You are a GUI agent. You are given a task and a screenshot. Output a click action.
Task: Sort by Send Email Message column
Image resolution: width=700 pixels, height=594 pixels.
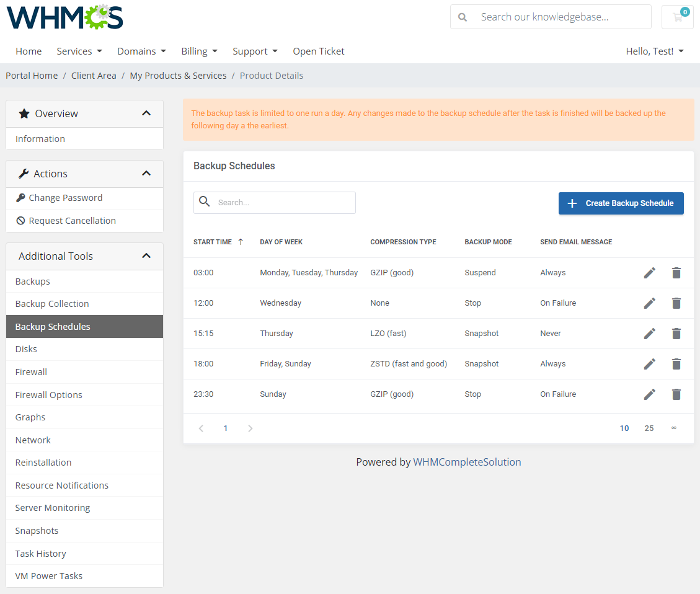(576, 242)
